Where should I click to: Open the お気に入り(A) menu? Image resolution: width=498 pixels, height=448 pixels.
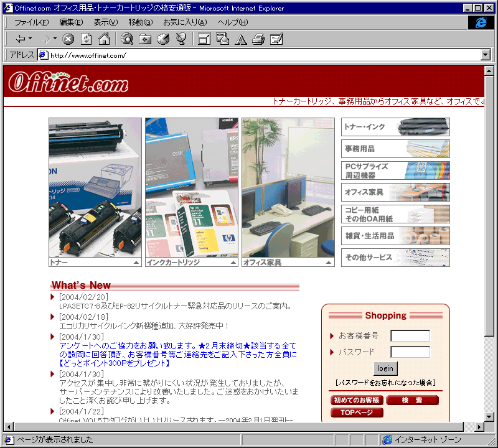pyautogui.click(x=185, y=22)
